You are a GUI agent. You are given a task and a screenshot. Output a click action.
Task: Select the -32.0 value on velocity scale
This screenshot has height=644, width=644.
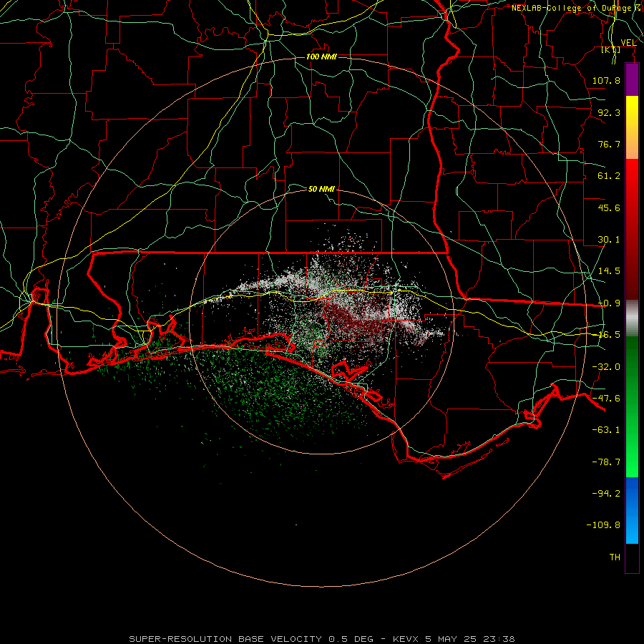pyautogui.click(x=606, y=367)
